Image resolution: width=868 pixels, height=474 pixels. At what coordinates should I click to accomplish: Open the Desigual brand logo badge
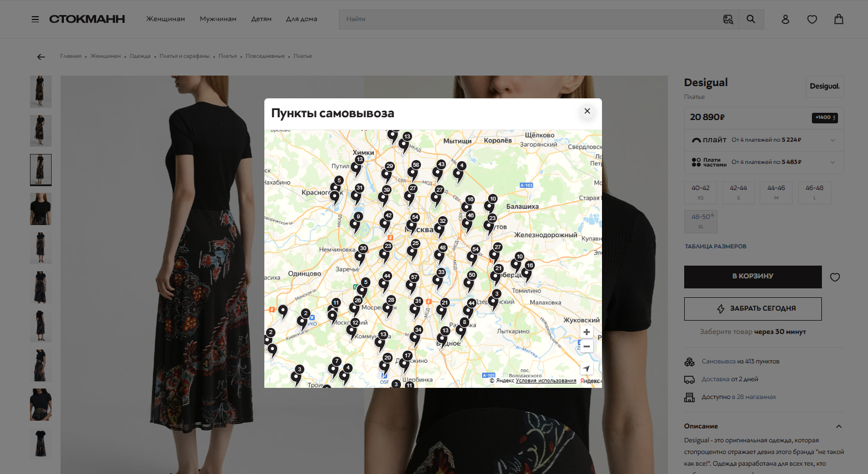(x=825, y=87)
